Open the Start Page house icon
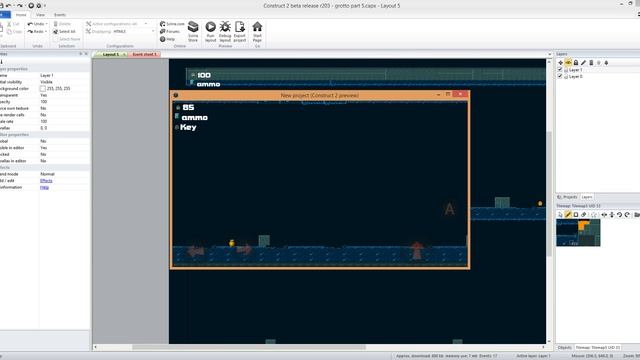The width and height of the screenshot is (640, 360). pos(257,27)
